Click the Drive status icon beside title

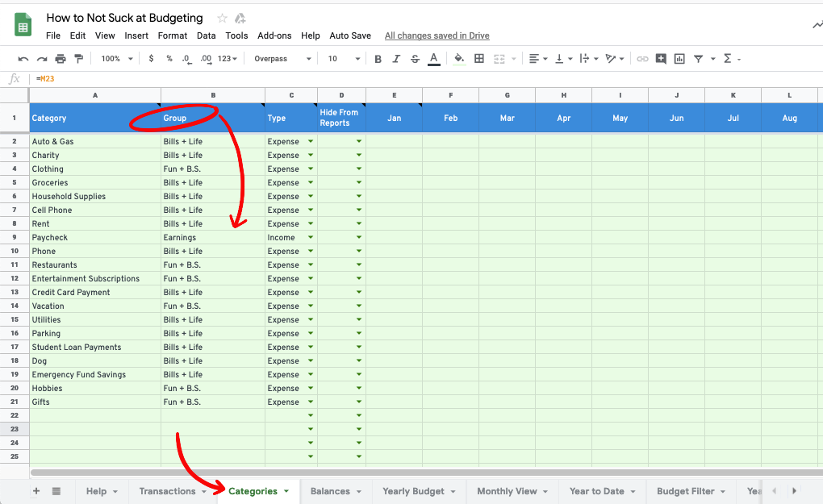pyautogui.click(x=240, y=19)
